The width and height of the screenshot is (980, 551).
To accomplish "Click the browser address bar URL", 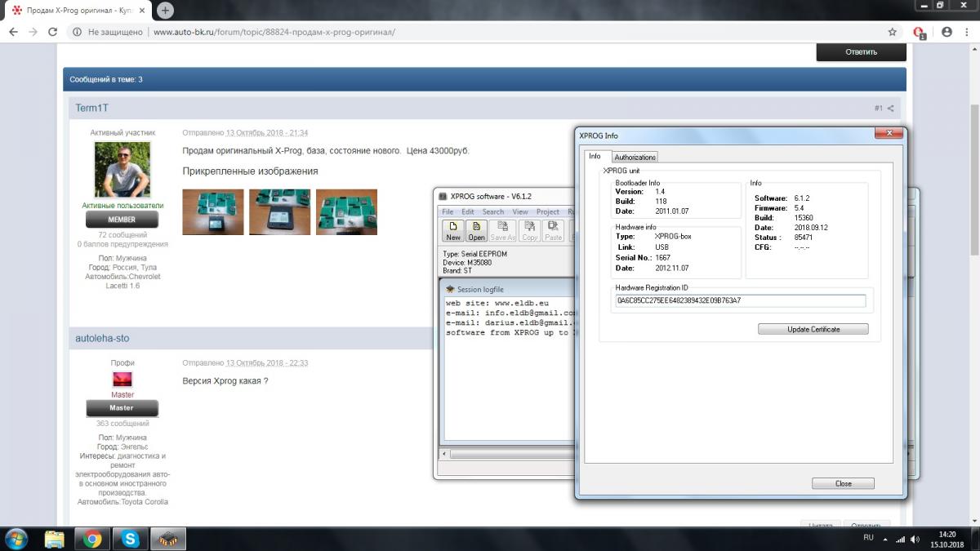I will point(274,32).
